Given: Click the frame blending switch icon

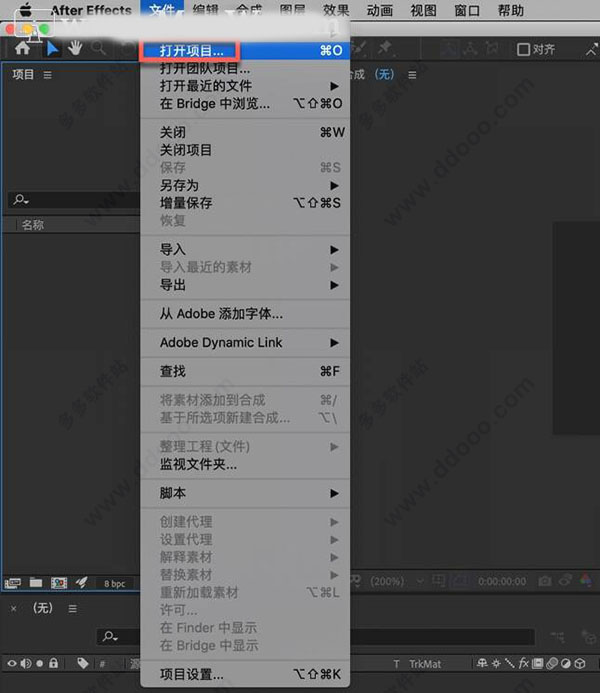Looking at the screenshot, I should point(538,663).
